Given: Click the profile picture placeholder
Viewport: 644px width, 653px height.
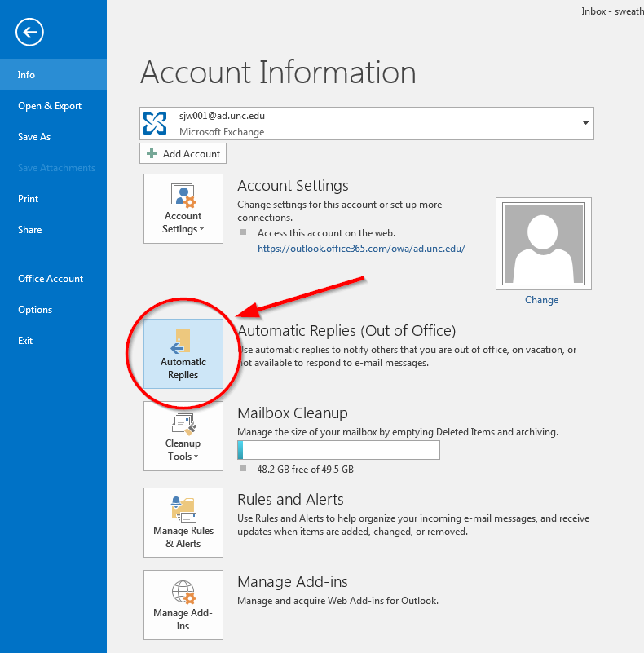Looking at the screenshot, I should 543,243.
